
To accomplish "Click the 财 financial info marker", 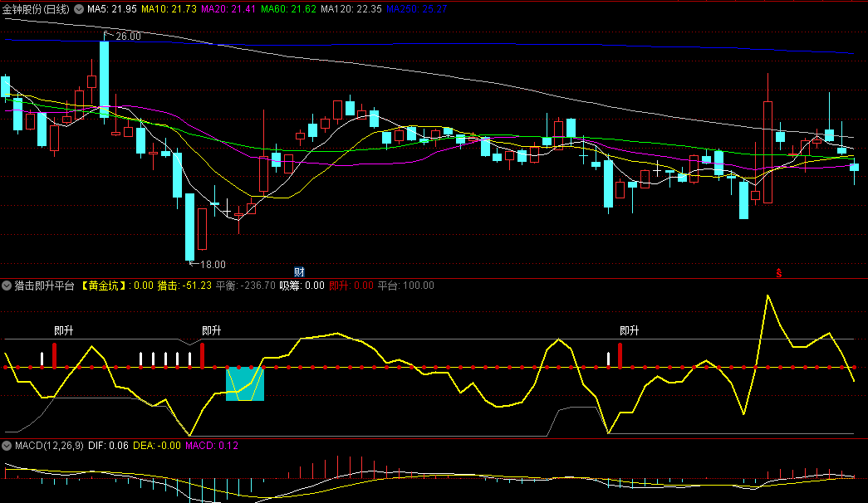I will coord(299,271).
